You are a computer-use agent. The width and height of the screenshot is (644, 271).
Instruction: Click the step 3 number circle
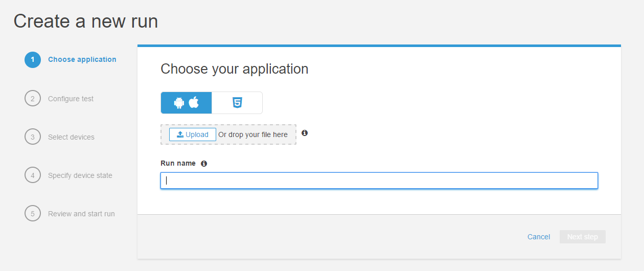pos(32,137)
